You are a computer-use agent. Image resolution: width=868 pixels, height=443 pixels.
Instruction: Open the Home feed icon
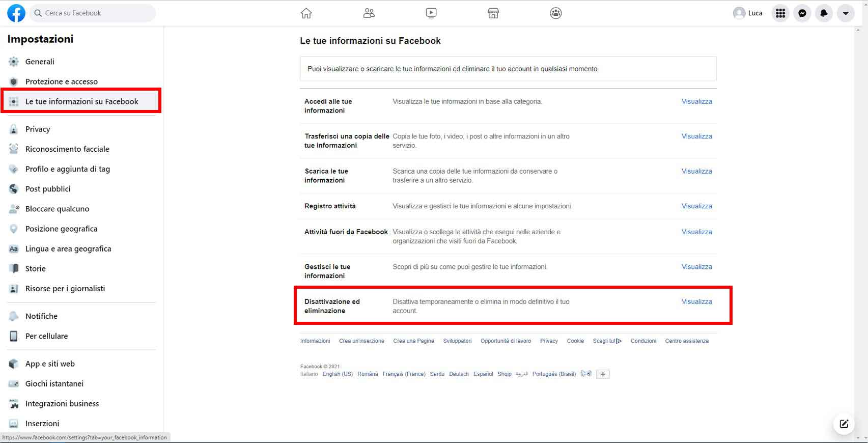(306, 13)
